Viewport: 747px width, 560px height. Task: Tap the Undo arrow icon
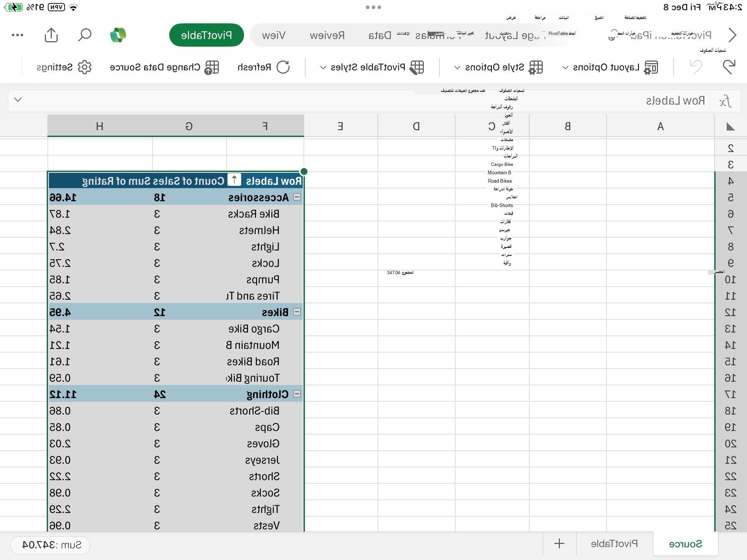click(729, 67)
